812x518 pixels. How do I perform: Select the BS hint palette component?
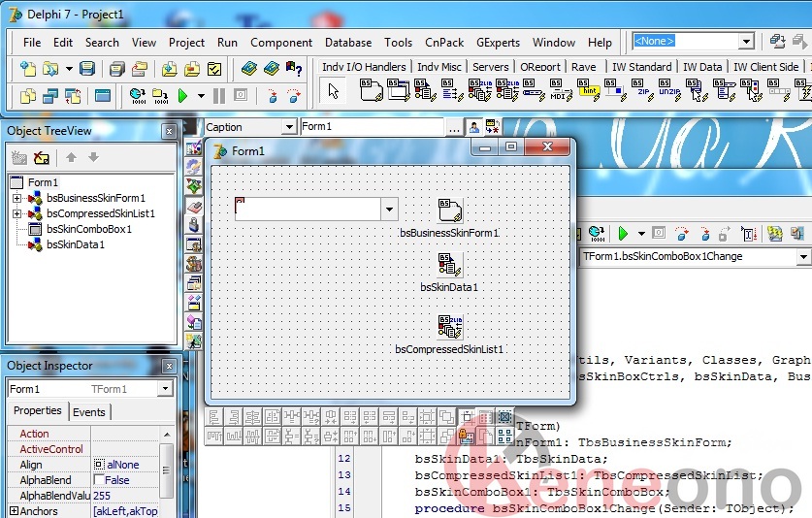[x=588, y=90]
